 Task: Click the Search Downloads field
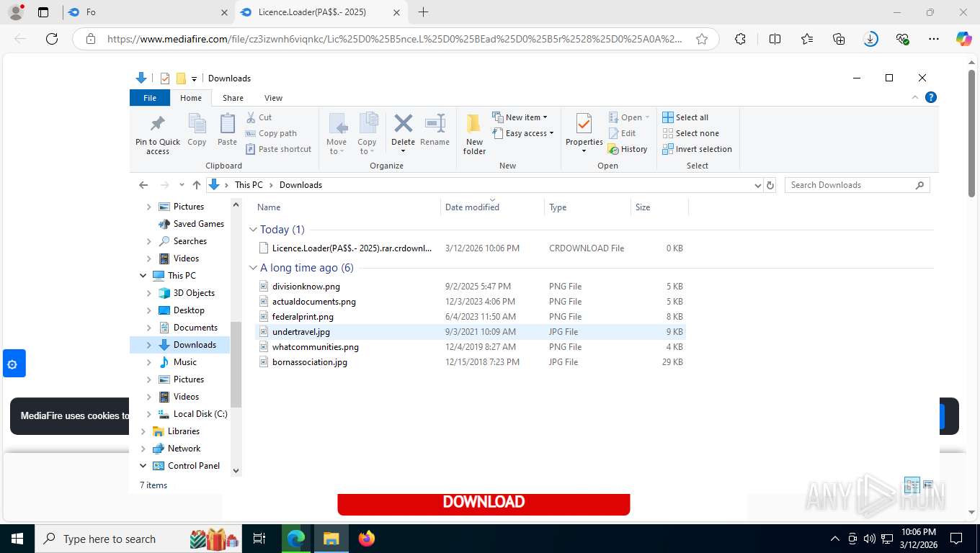[857, 185]
